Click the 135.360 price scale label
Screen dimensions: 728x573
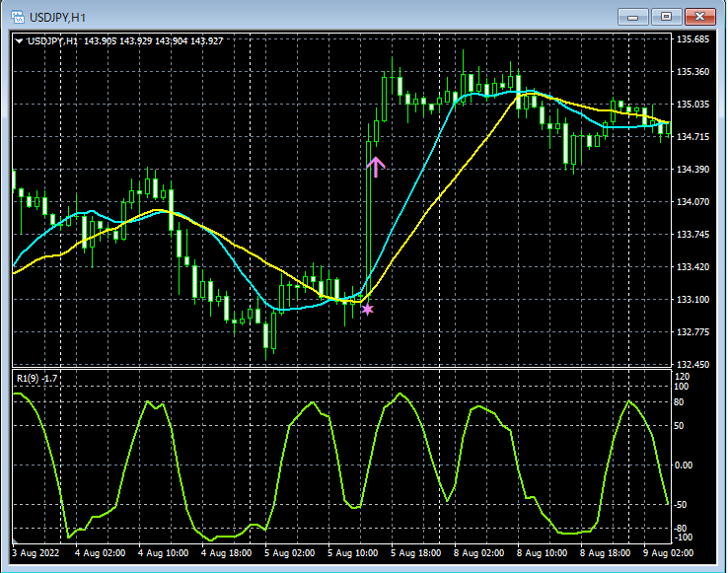692,72
